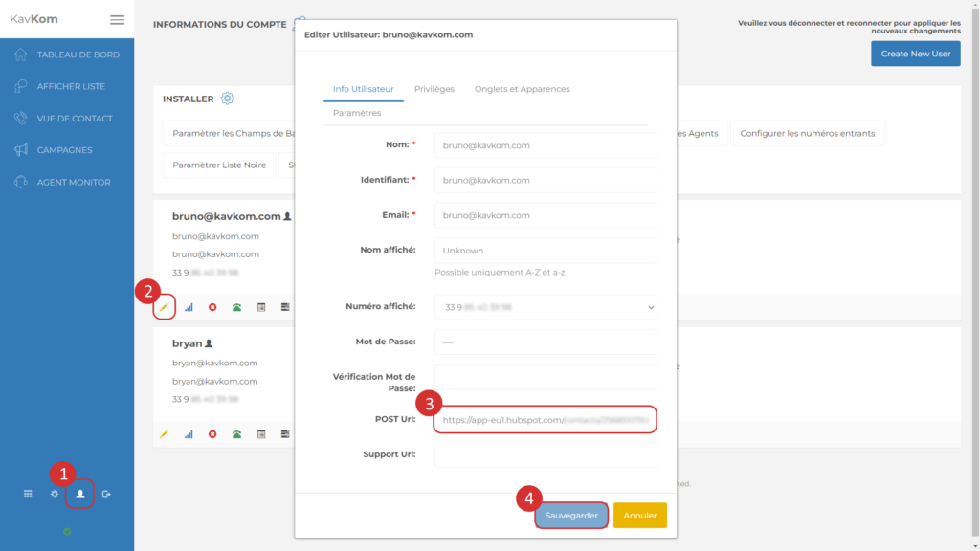This screenshot has width=980, height=551.
Task: Click the Create New User button
Action: coord(915,54)
